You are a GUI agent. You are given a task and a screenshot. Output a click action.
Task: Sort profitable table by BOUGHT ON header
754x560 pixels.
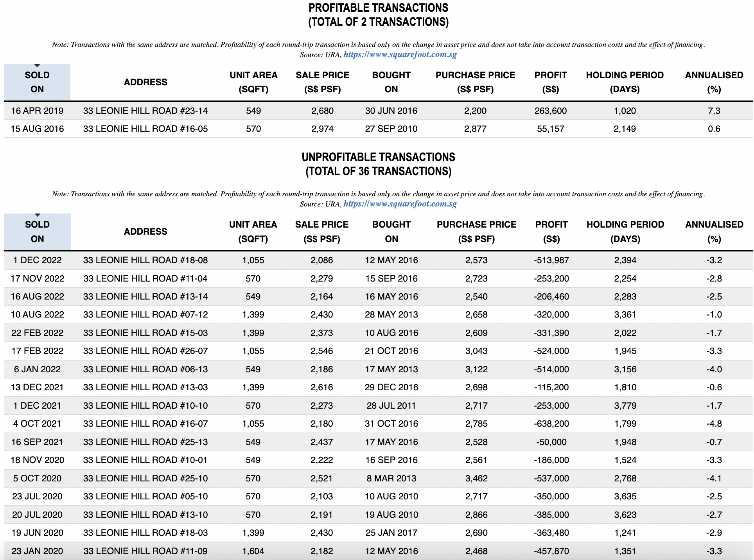391,82
